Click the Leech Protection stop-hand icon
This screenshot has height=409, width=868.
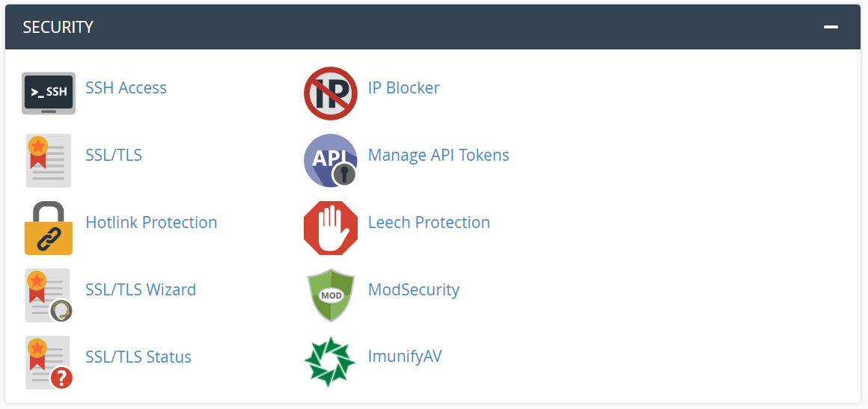330,228
